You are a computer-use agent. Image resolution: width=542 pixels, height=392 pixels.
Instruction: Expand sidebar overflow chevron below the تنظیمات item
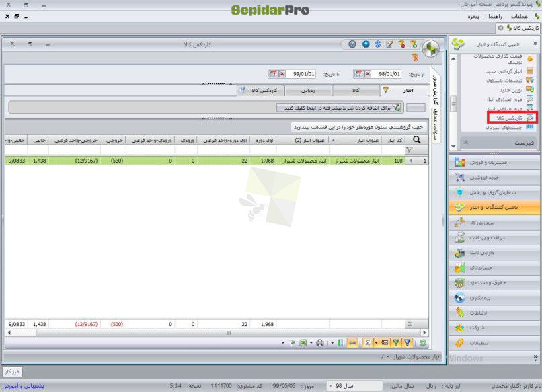(x=535, y=358)
